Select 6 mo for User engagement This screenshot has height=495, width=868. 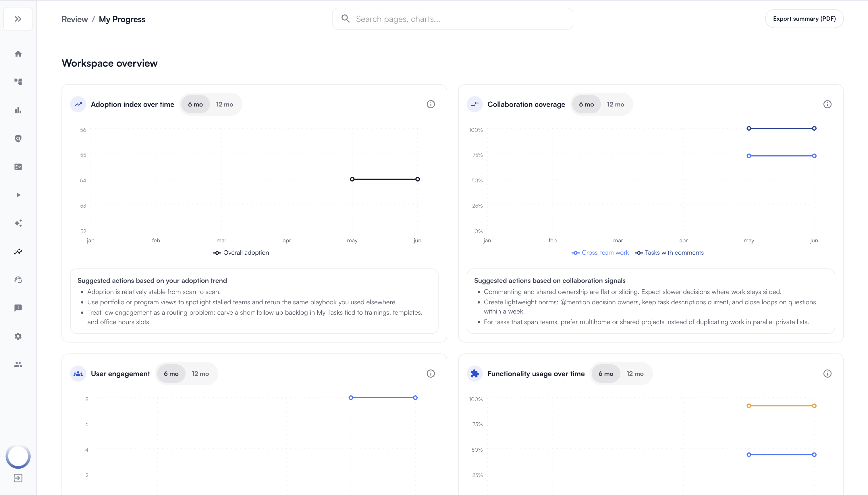point(171,374)
